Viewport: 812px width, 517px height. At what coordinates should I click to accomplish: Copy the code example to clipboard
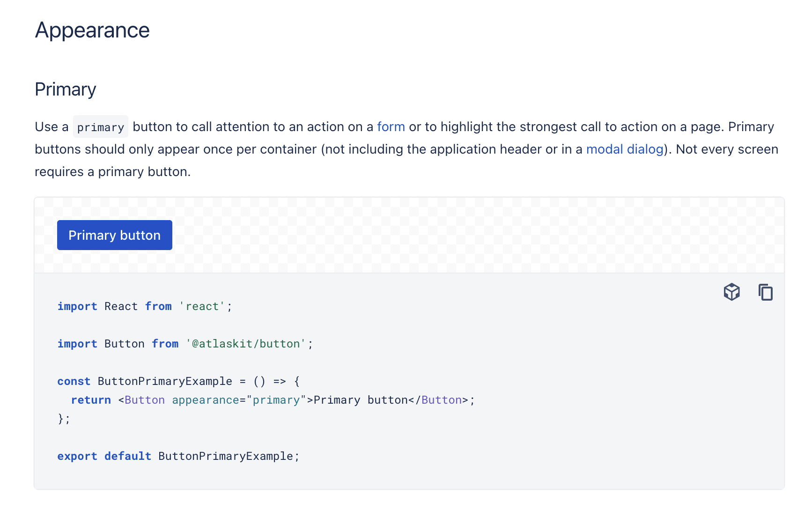(766, 292)
